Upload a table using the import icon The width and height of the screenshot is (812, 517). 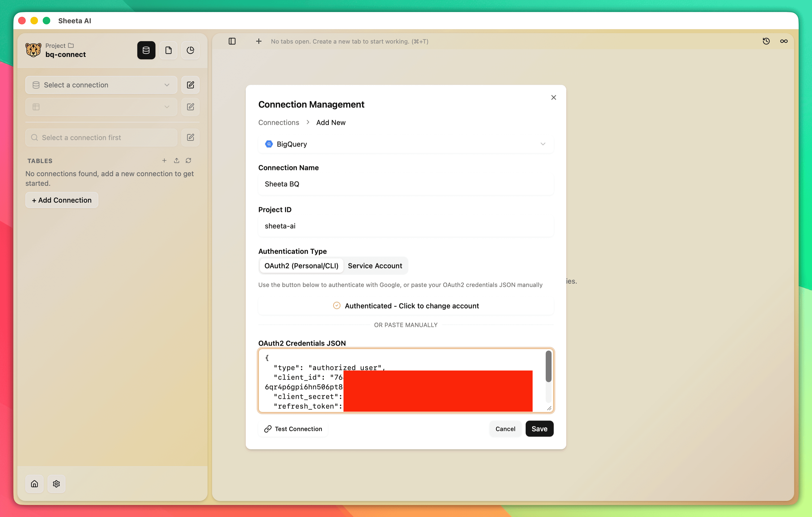[176, 161]
